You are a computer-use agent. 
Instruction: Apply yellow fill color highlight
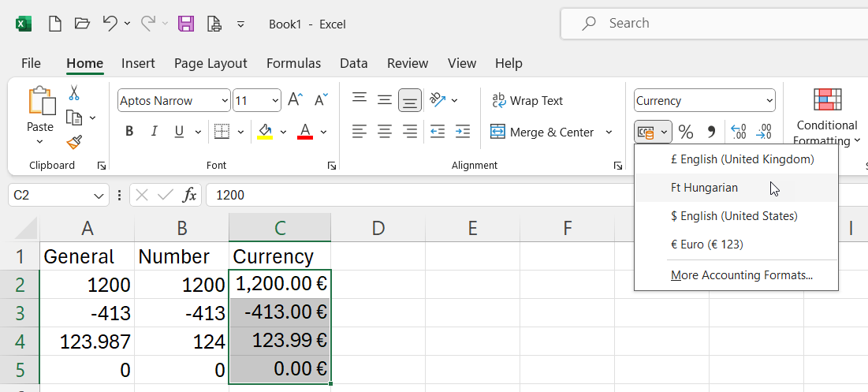[x=265, y=132]
